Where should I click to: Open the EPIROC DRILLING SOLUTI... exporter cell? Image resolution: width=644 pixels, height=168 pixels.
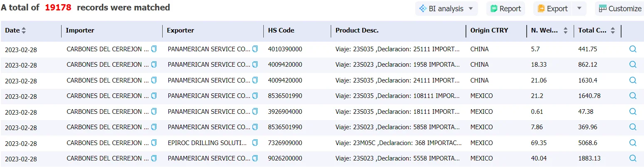[207, 143]
